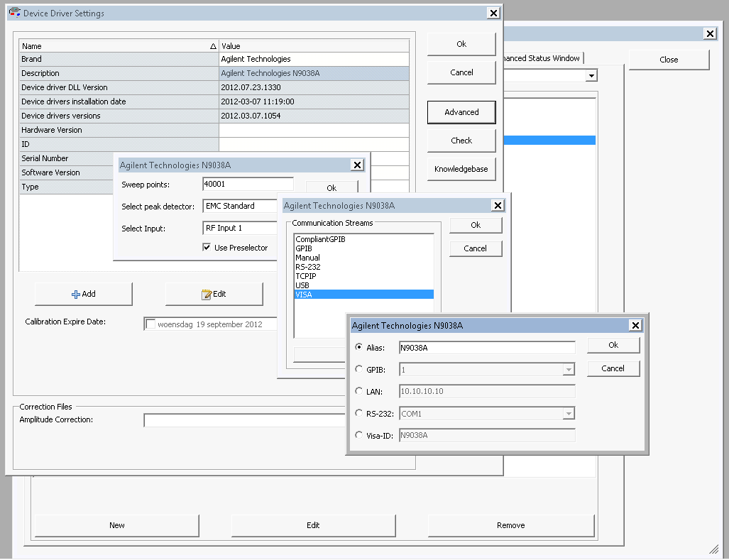The height and width of the screenshot is (560, 729).
Task: Click Cancel in the Alias dialog
Action: [613, 368]
